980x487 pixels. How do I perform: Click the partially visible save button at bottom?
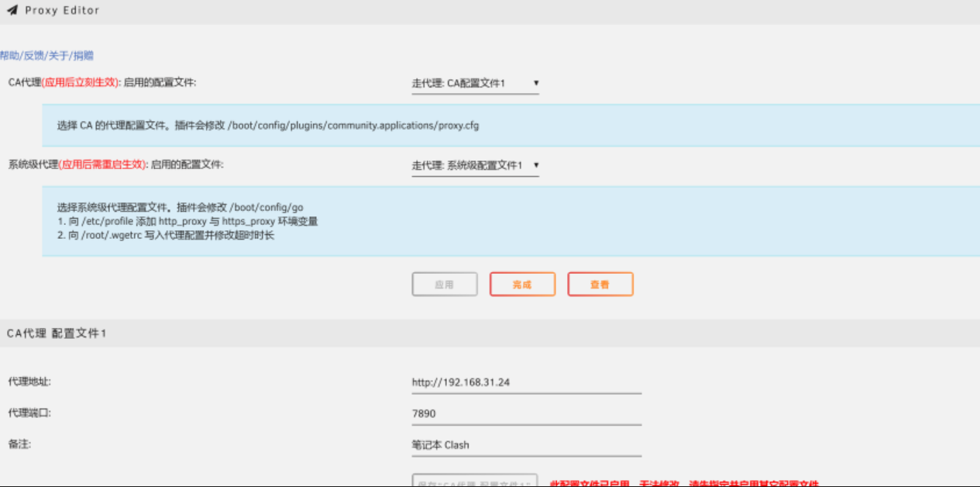(474, 481)
